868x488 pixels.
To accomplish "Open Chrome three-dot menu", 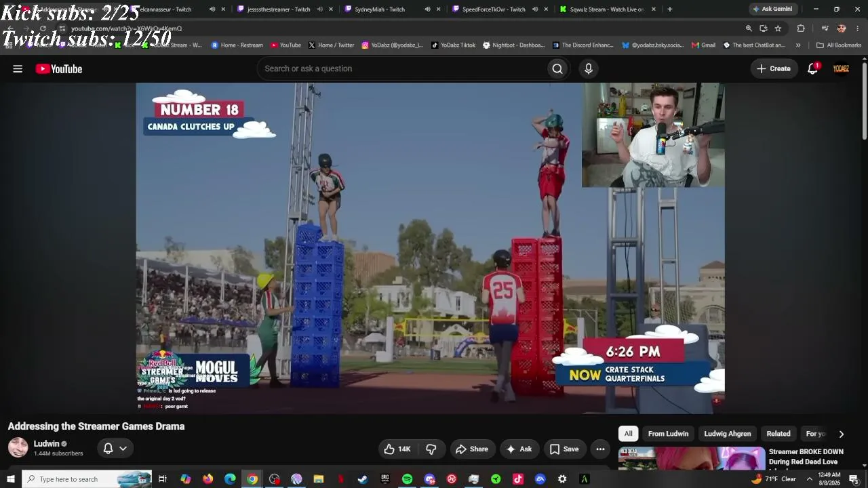I will (x=858, y=28).
